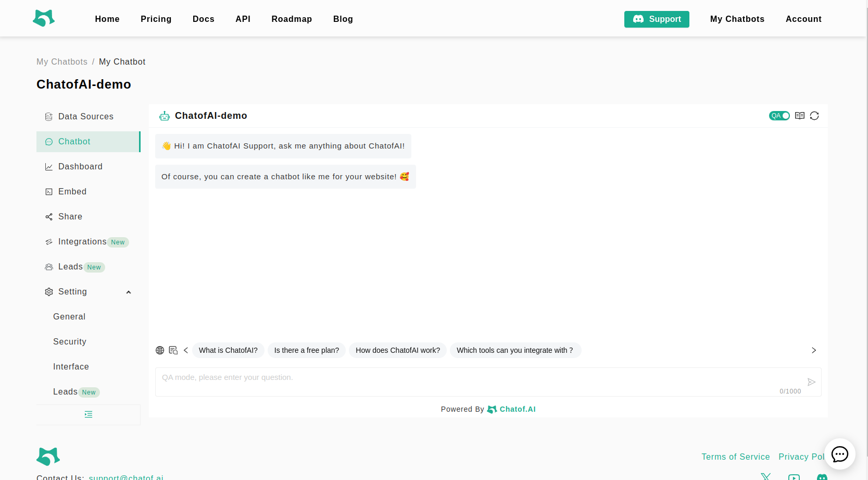Collapse the sidebar with the menu-fold icon
Screen dimensions: 868x480
pyautogui.click(x=89, y=414)
